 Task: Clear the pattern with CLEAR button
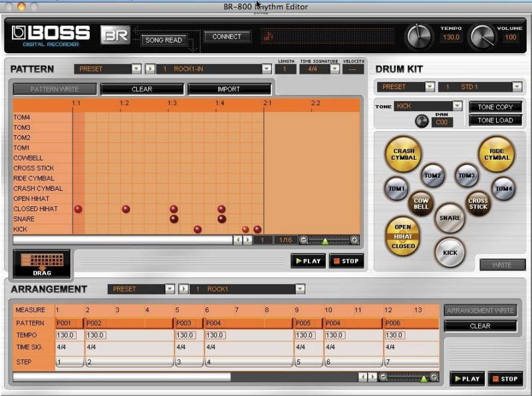(x=142, y=89)
